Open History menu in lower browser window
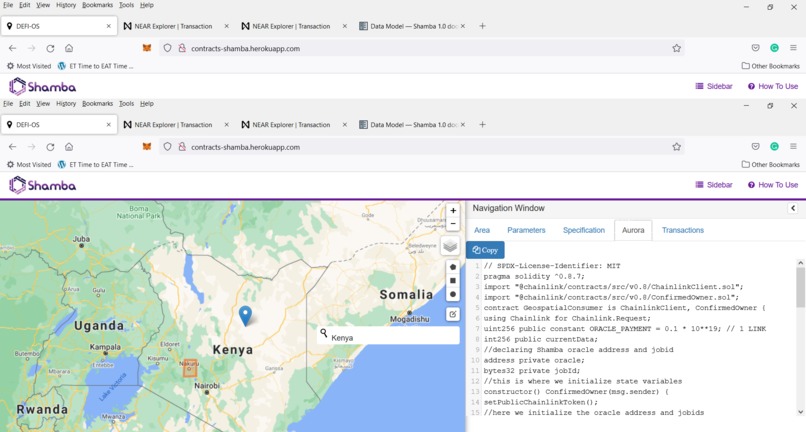Viewport: 806px width, 432px height. point(66,103)
